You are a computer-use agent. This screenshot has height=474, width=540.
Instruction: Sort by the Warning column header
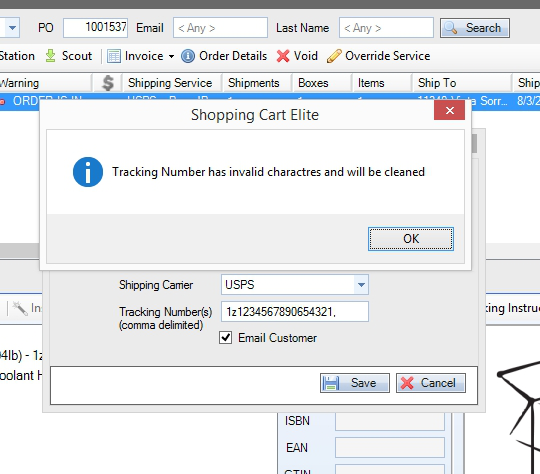[x=46, y=83]
